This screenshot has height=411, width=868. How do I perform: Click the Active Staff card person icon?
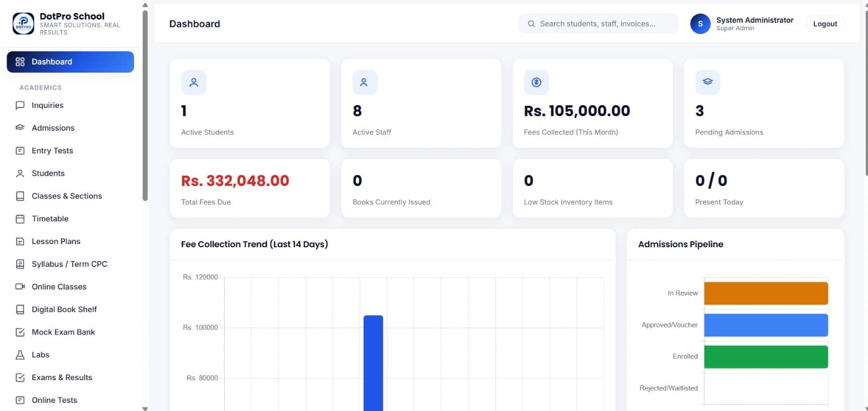(365, 82)
